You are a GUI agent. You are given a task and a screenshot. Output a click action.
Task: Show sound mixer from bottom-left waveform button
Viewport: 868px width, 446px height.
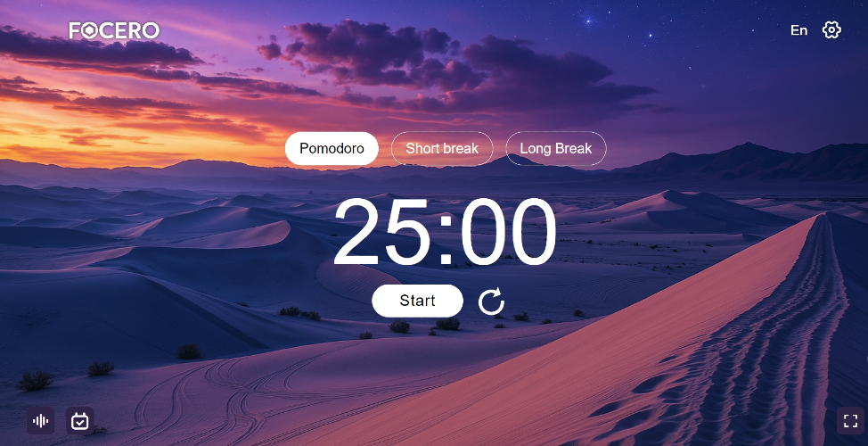coord(40,421)
